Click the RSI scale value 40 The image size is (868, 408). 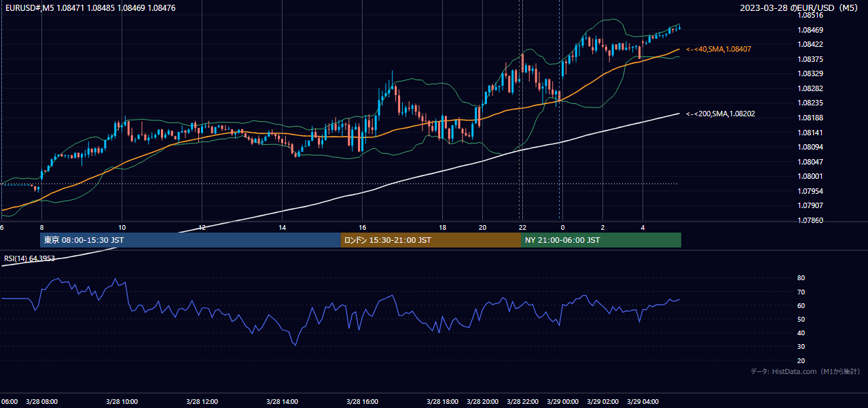click(x=801, y=333)
